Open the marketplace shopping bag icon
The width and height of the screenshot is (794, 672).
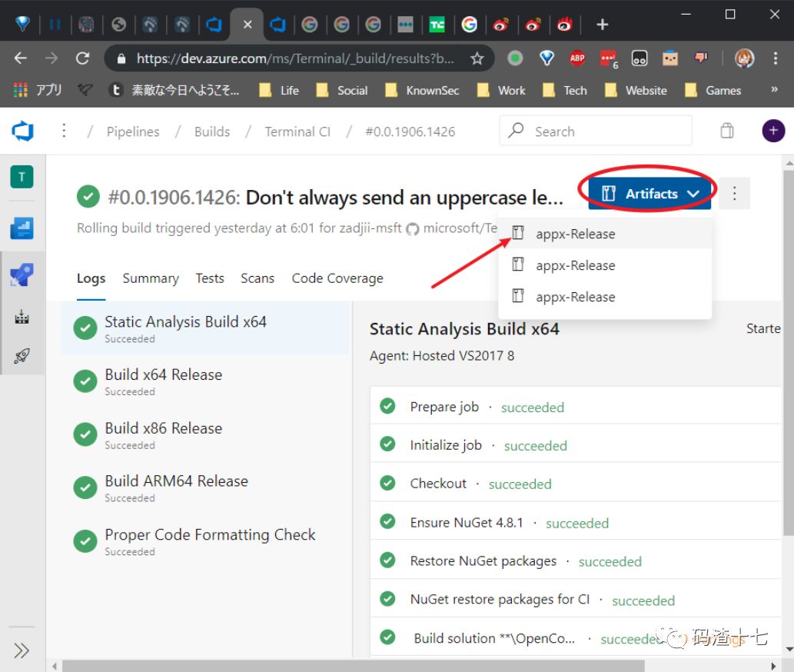726,131
